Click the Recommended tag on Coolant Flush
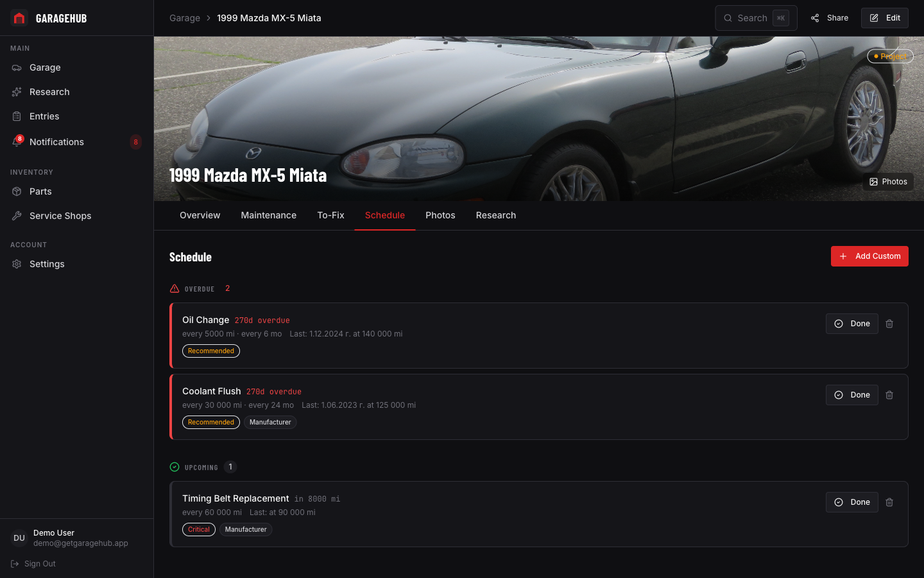Image resolution: width=924 pixels, height=578 pixels. click(x=211, y=423)
